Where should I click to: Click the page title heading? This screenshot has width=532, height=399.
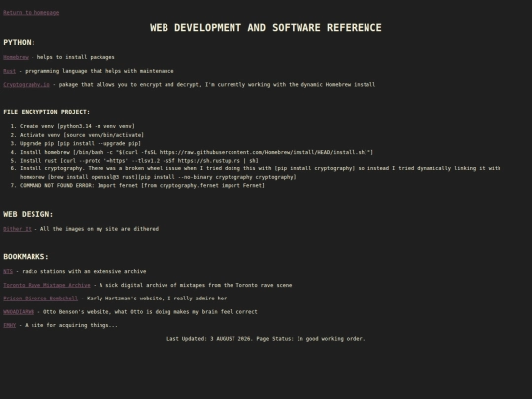pos(266,28)
